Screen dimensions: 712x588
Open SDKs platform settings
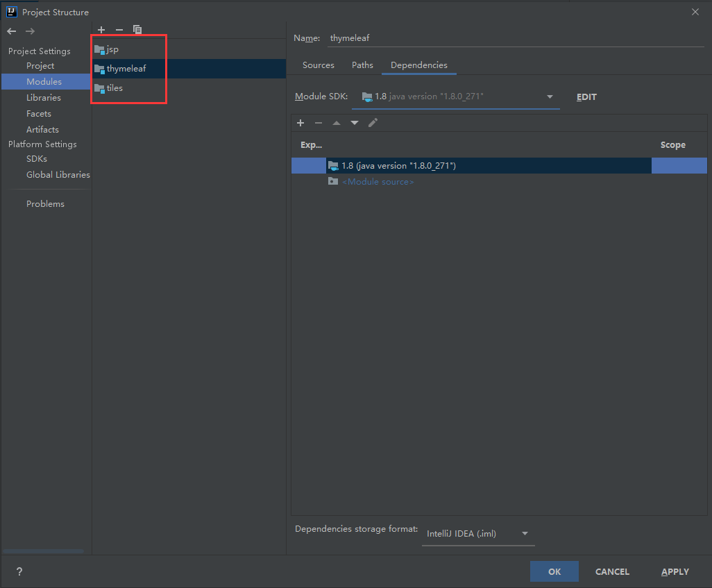click(x=37, y=158)
